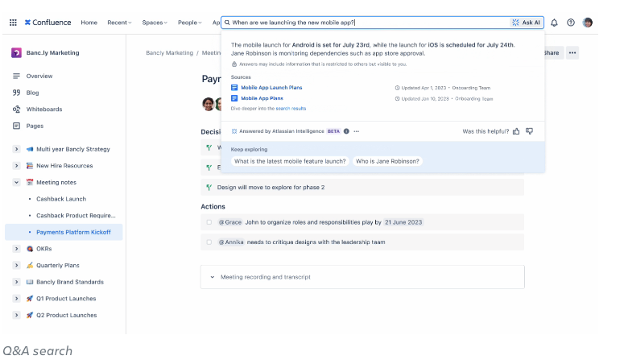Screen dimensions: 624x364
Task: Open the notifications bell
Action: pos(554,23)
